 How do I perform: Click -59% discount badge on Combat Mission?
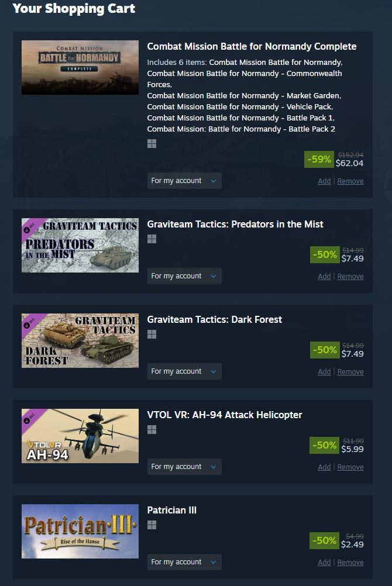click(x=319, y=159)
